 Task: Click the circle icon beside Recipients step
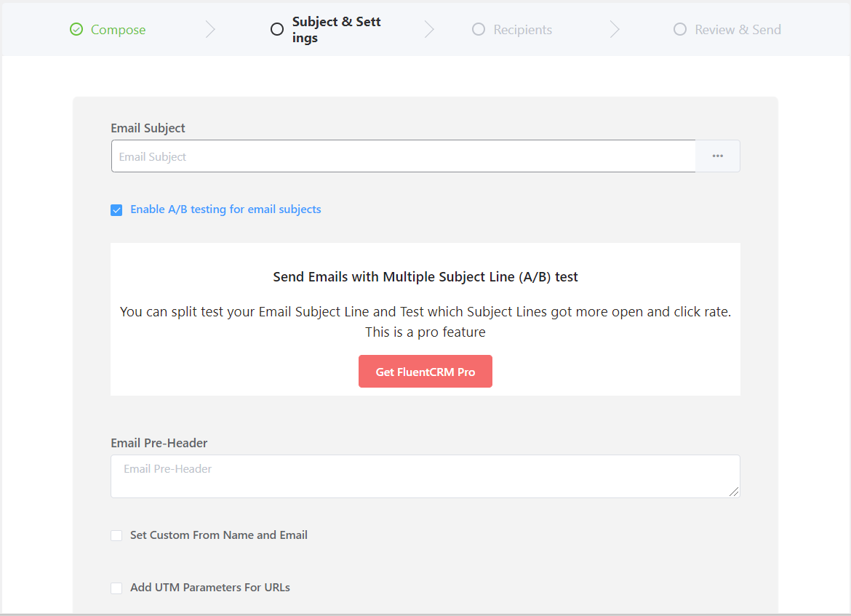click(x=479, y=30)
